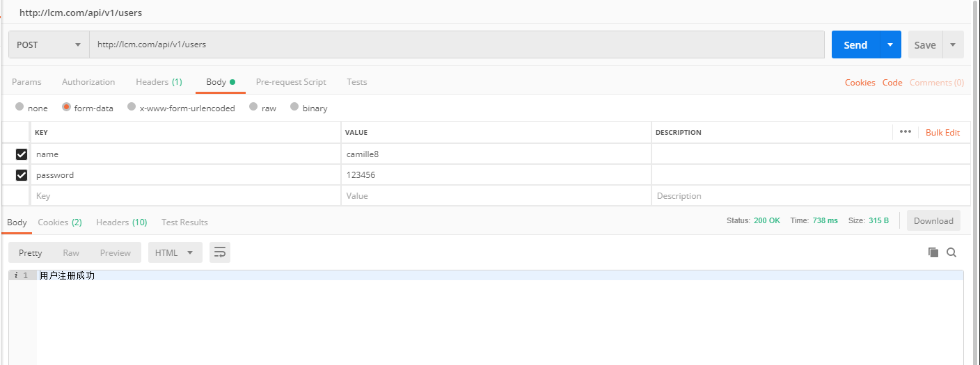
Task: Click the wrap lines icon in response toolbar
Action: click(220, 252)
